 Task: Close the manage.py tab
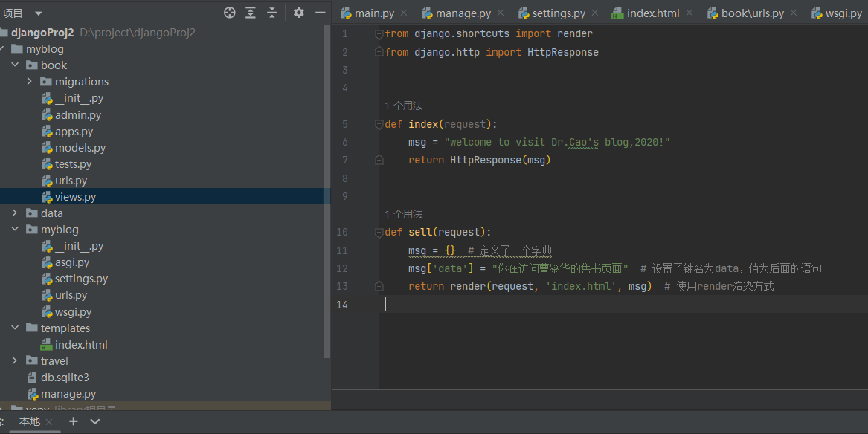point(501,13)
